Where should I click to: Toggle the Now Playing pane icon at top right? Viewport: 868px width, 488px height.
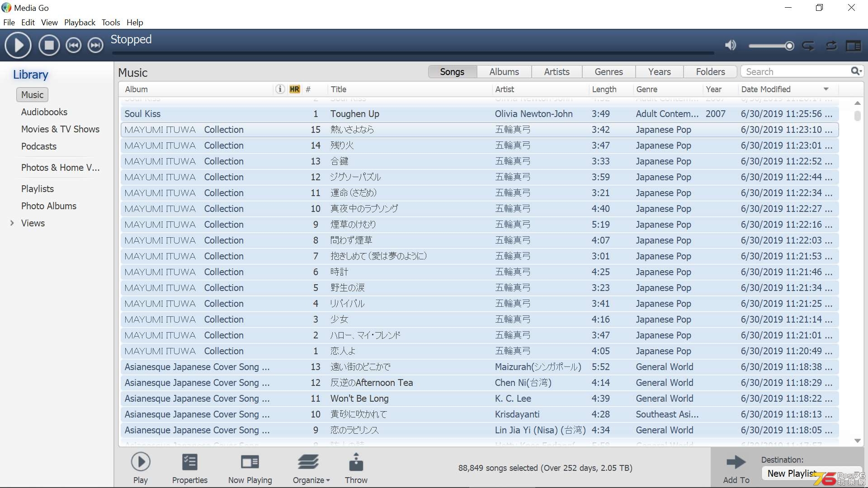click(854, 46)
